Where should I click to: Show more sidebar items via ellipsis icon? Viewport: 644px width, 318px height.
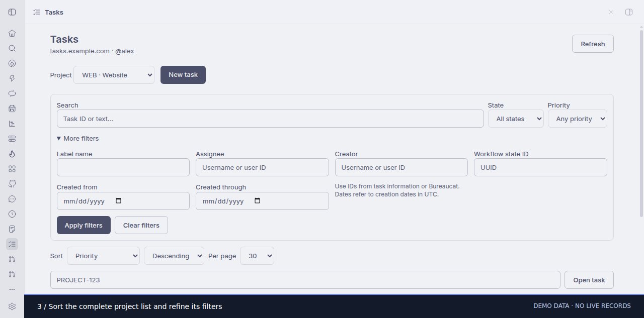tap(12, 289)
